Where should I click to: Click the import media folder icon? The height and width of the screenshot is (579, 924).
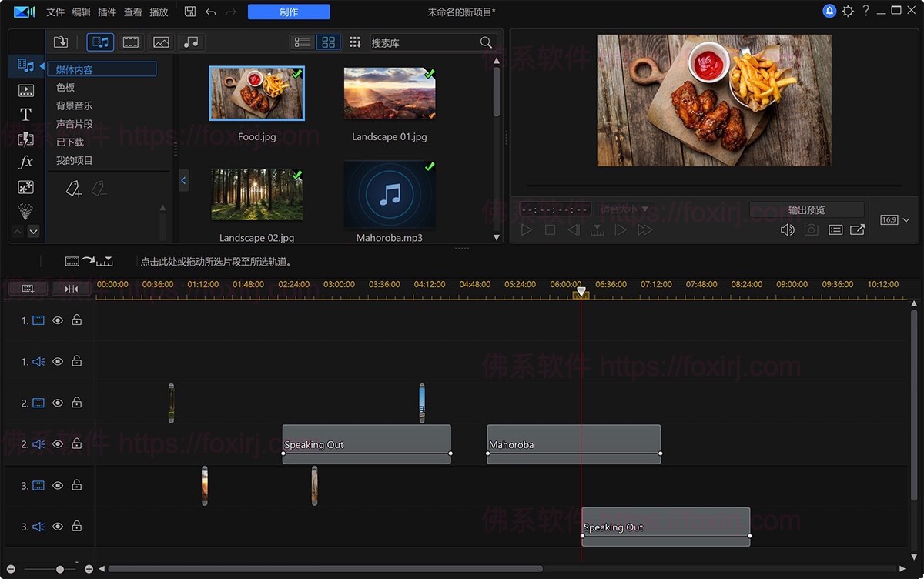pyautogui.click(x=61, y=42)
